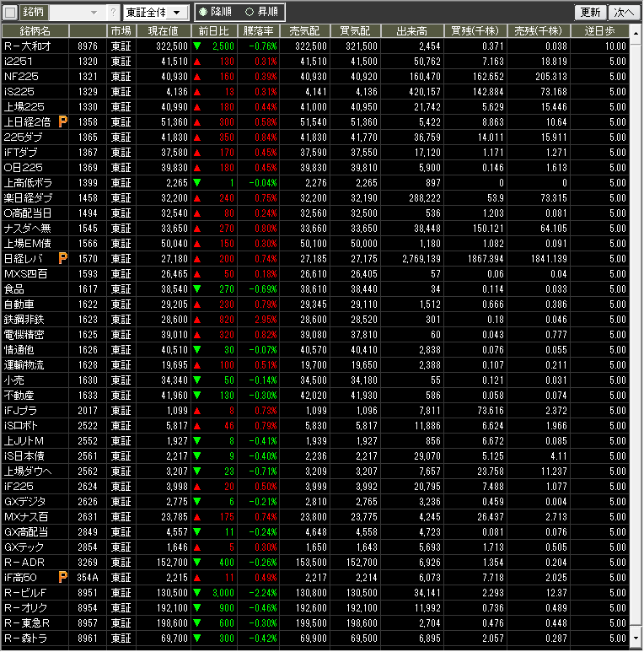Click the 買気配 column header
The image size is (644, 652).
click(355, 31)
